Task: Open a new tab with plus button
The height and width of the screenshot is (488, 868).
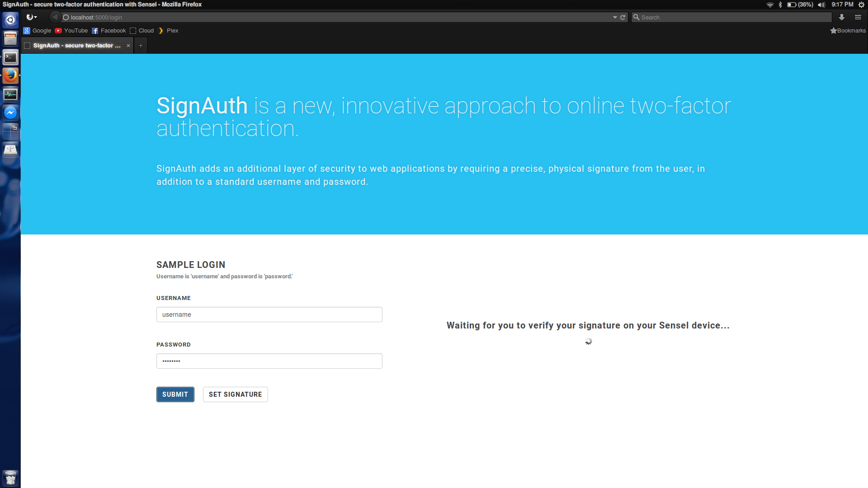Action: 141,46
